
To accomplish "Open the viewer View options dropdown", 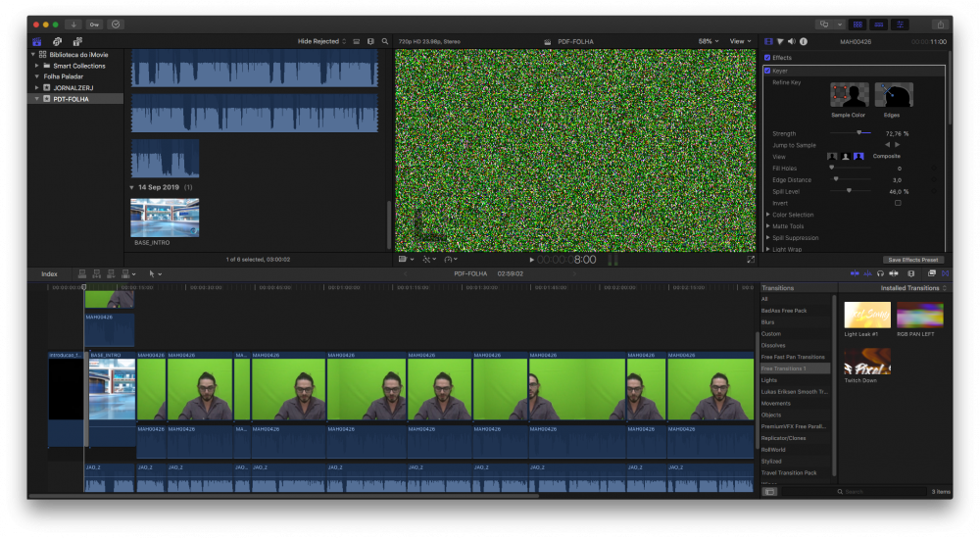I will pos(741,42).
